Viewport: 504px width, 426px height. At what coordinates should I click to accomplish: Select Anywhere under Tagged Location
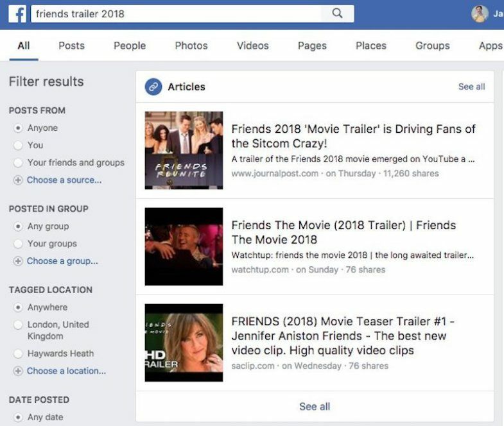pos(18,307)
